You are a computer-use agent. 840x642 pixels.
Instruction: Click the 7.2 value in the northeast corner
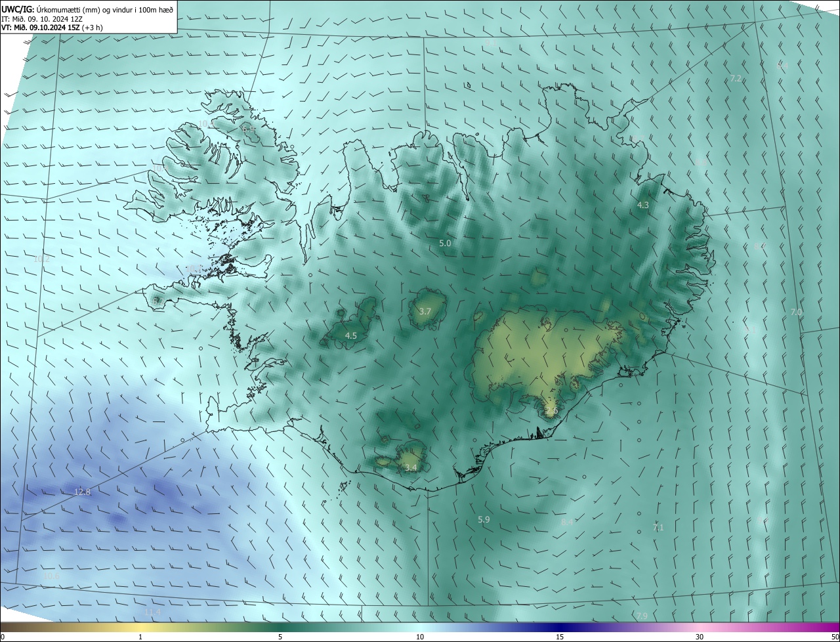(736, 79)
